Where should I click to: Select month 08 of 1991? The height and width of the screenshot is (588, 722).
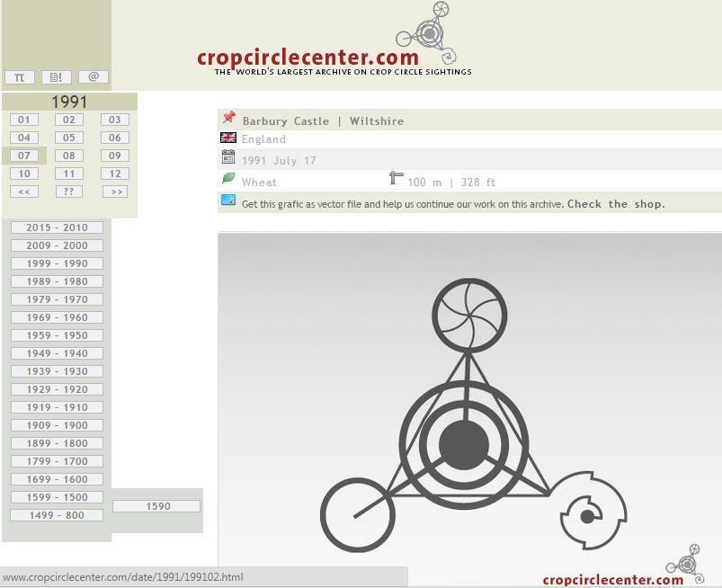click(x=69, y=156)
